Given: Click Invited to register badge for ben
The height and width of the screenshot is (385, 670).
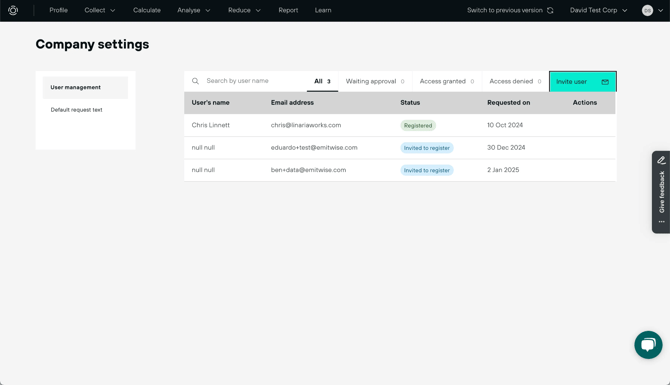Looking at the screenshot, I should pyautogui.click(x=427, y=170).
